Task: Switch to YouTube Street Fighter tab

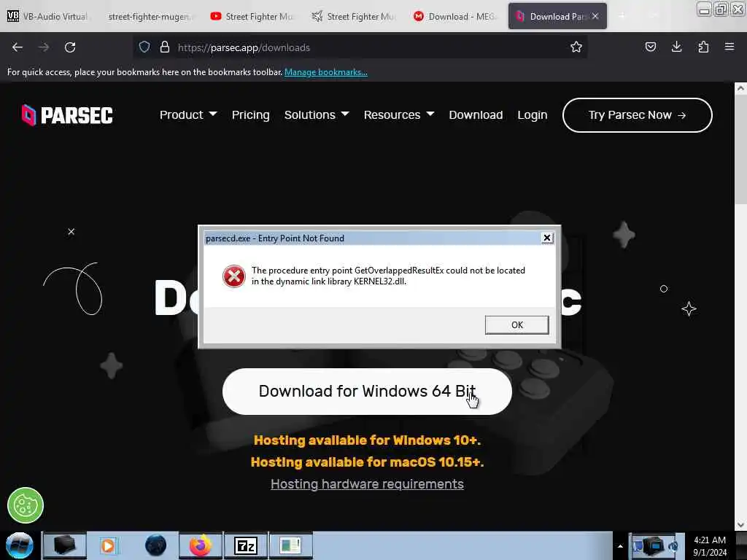Action: pos(252,16)
